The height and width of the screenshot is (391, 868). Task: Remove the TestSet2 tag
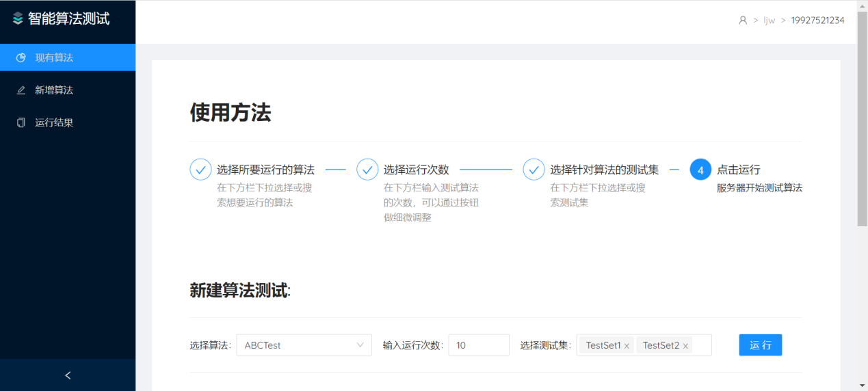pyautogui.click(x=685, y=346)
